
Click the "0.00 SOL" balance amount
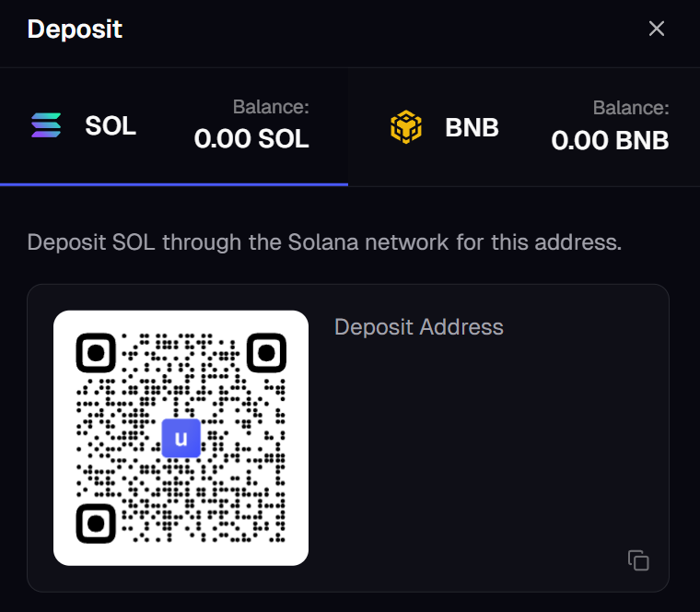coord(251,139)
